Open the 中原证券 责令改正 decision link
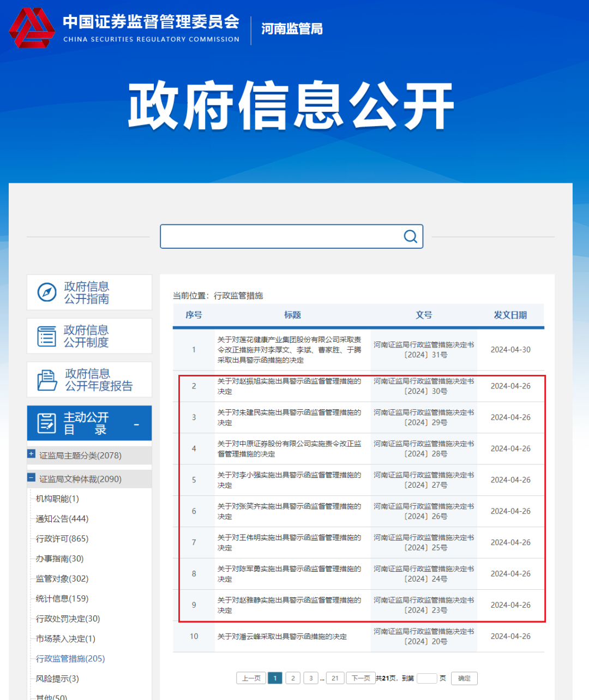The height and width of the screenshot is (700, 589). coord(289,448)
